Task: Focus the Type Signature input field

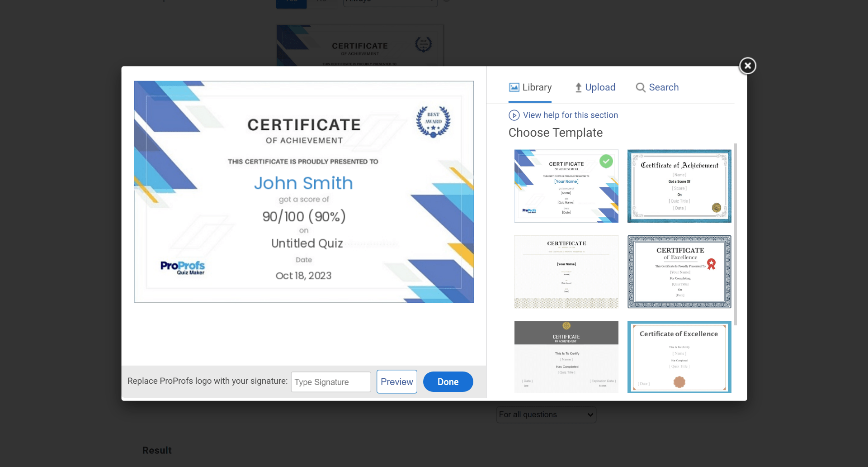Action: 330,382
